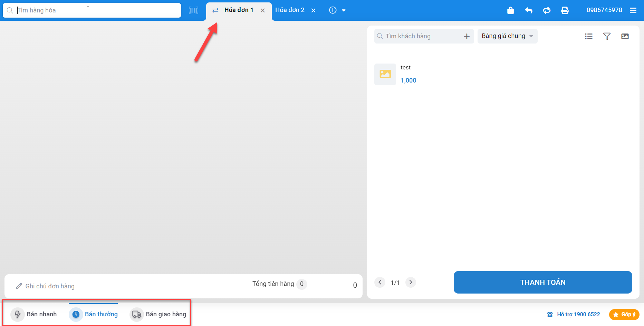Open dropdown arrow next to add invoice
The image size is (644, 326).
(344, 10)
